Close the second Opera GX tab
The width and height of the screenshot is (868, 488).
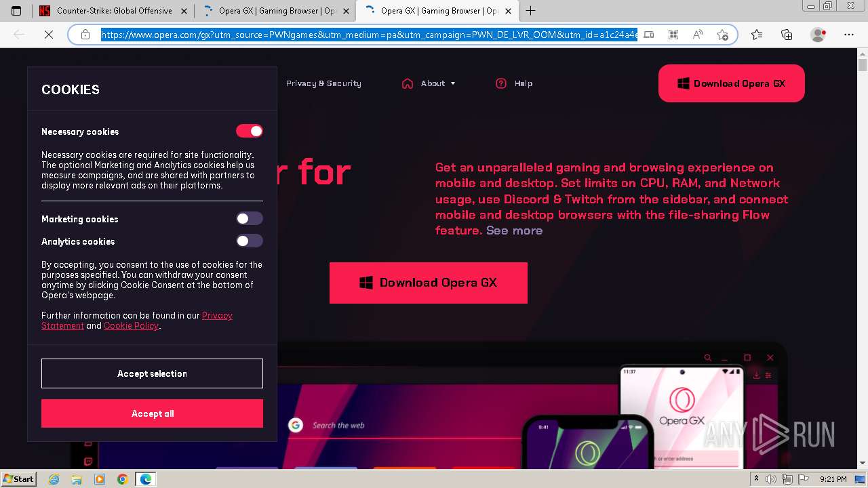(x=346, y=11)
